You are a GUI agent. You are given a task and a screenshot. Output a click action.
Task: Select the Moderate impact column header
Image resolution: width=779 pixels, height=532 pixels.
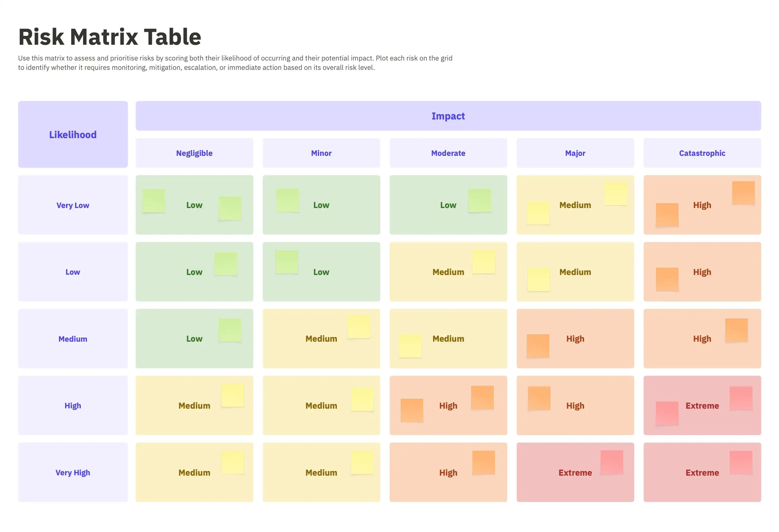[448, 153]
